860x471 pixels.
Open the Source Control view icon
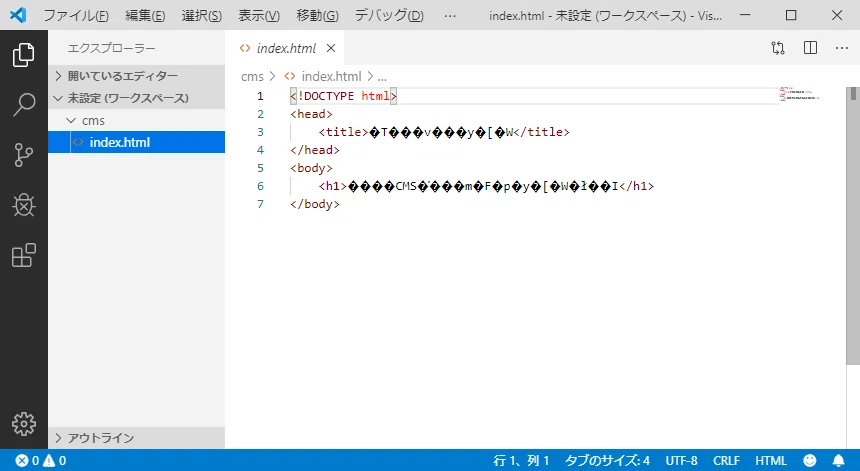pos(24,155)
